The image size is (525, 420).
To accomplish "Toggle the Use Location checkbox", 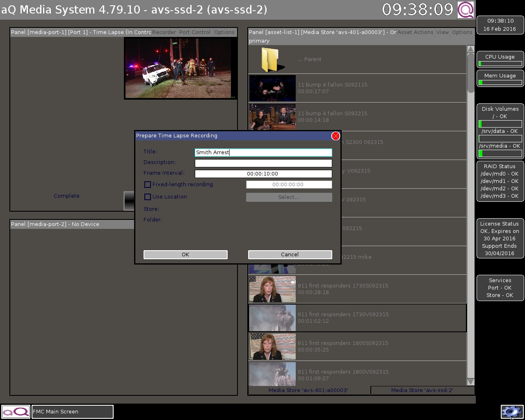I will coord(148,197).
